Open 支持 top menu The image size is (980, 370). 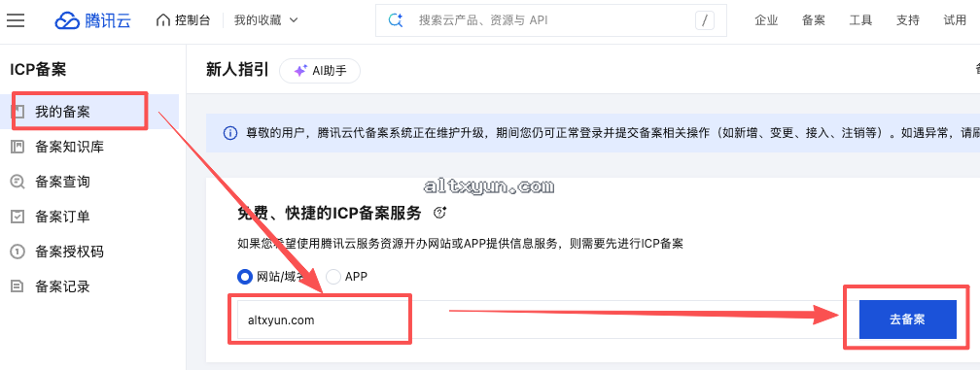908,20
